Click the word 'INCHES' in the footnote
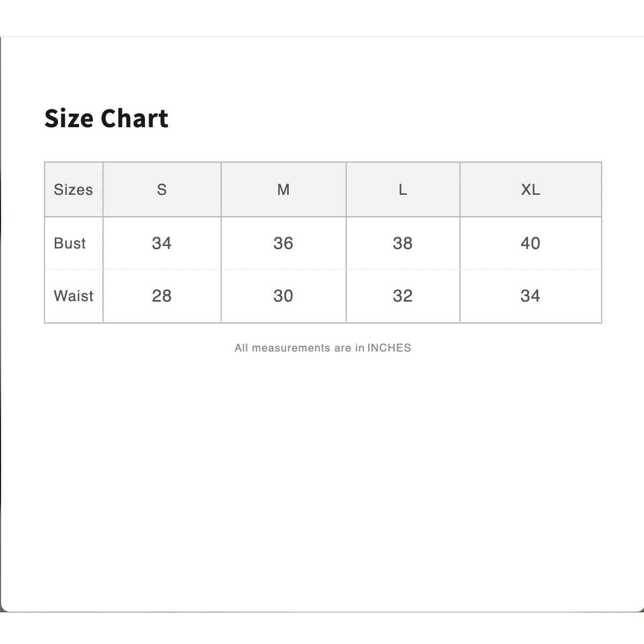 pos(389,348)
